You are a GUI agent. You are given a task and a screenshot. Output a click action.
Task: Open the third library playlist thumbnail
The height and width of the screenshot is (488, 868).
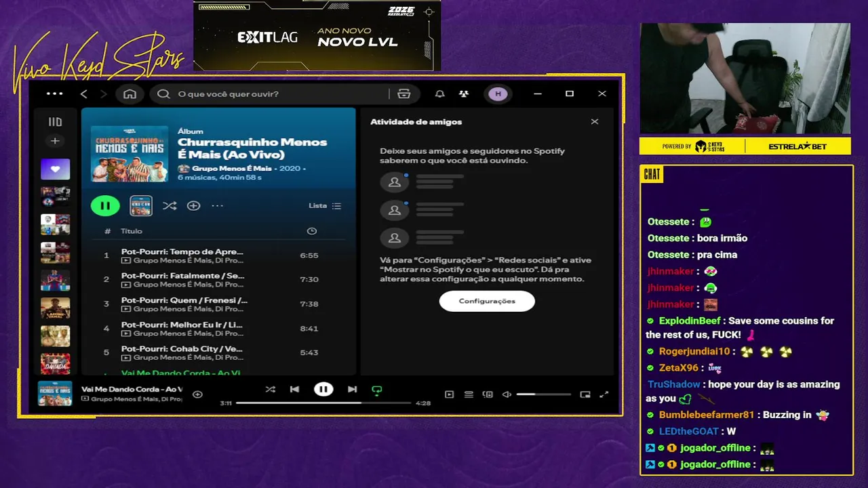pos(55,224)
